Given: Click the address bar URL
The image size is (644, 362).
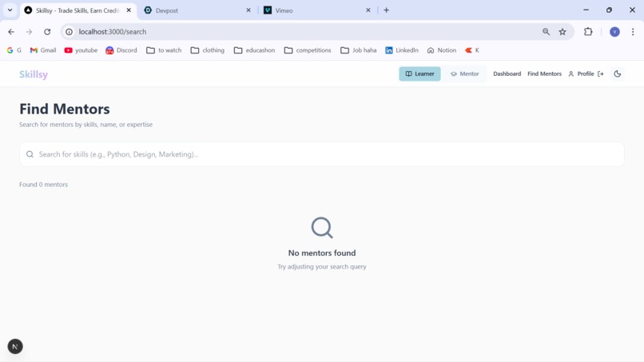Looking at the screenshot, I should (112, 32).
